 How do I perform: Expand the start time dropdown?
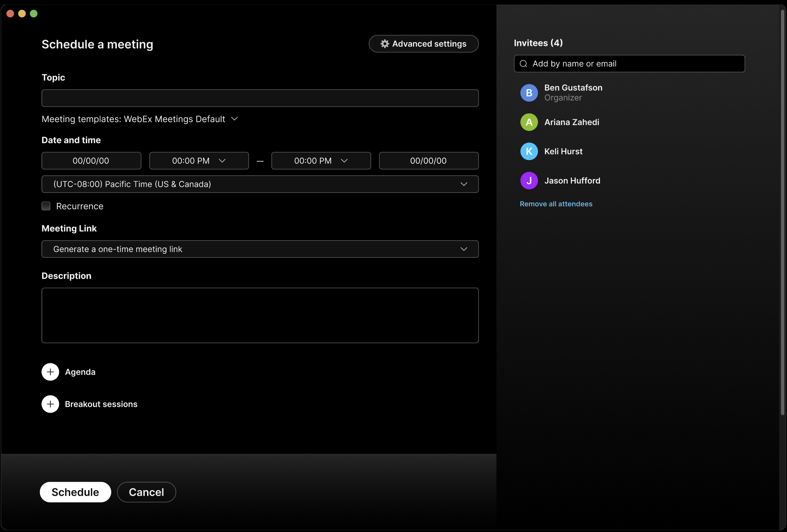coord(222,161)
